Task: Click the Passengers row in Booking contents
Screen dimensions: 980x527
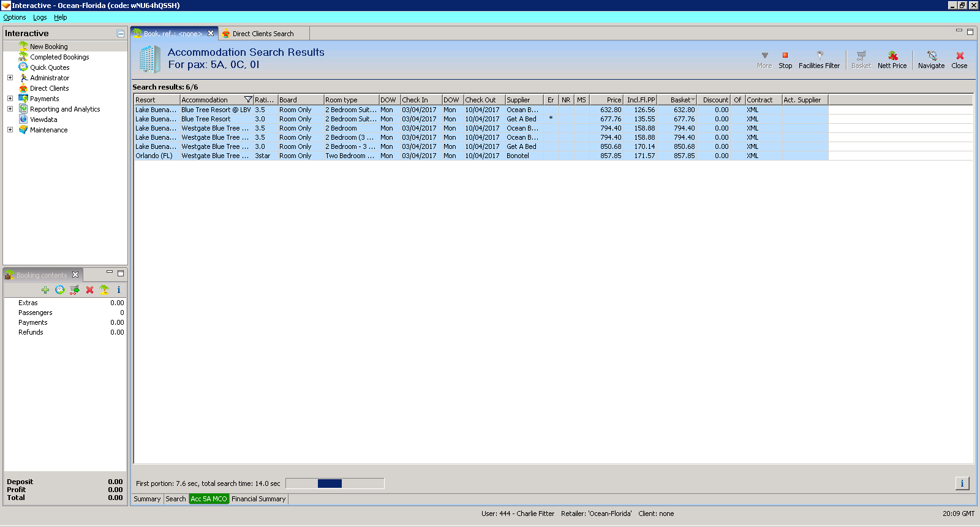Action: [66, 313]
